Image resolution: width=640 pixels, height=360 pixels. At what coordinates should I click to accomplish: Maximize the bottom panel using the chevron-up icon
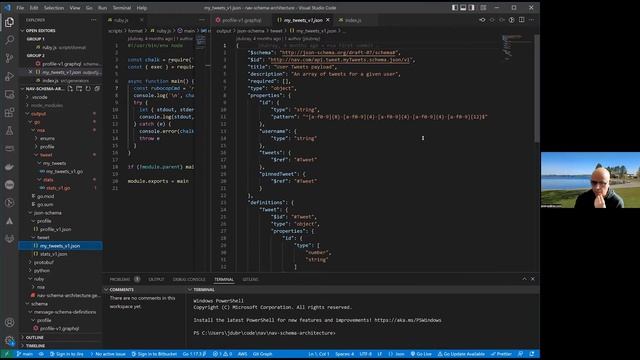coord(524,279)
